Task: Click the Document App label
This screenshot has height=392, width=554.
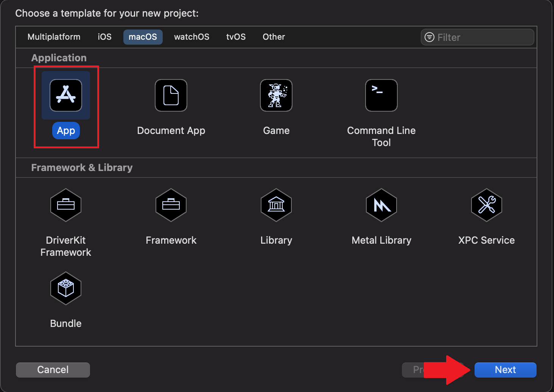Action: coord(171,131)
